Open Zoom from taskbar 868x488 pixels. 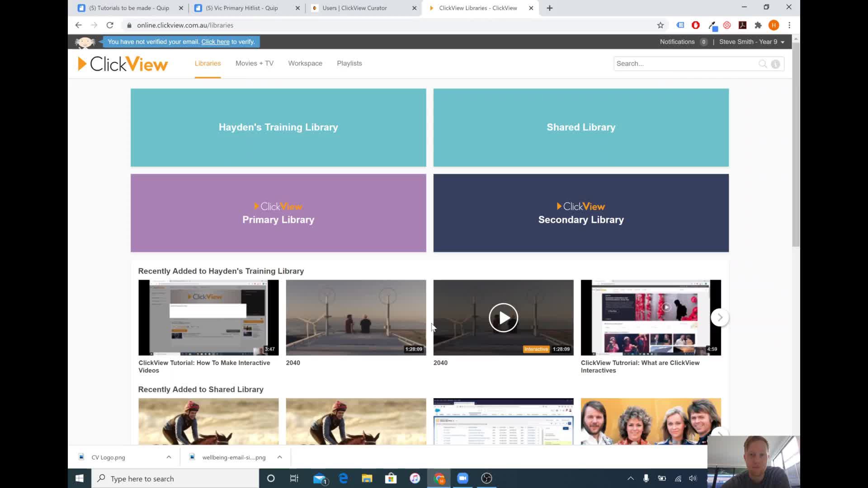click(462, 479)
